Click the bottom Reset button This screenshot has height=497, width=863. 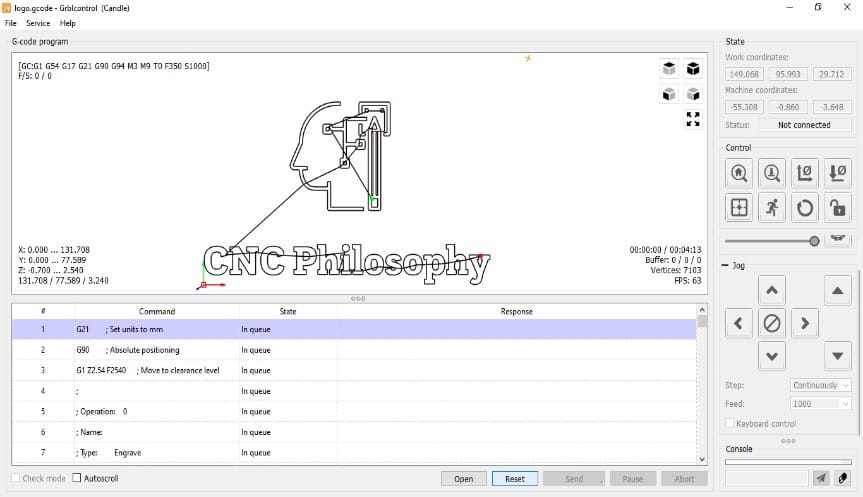point(515,479)
